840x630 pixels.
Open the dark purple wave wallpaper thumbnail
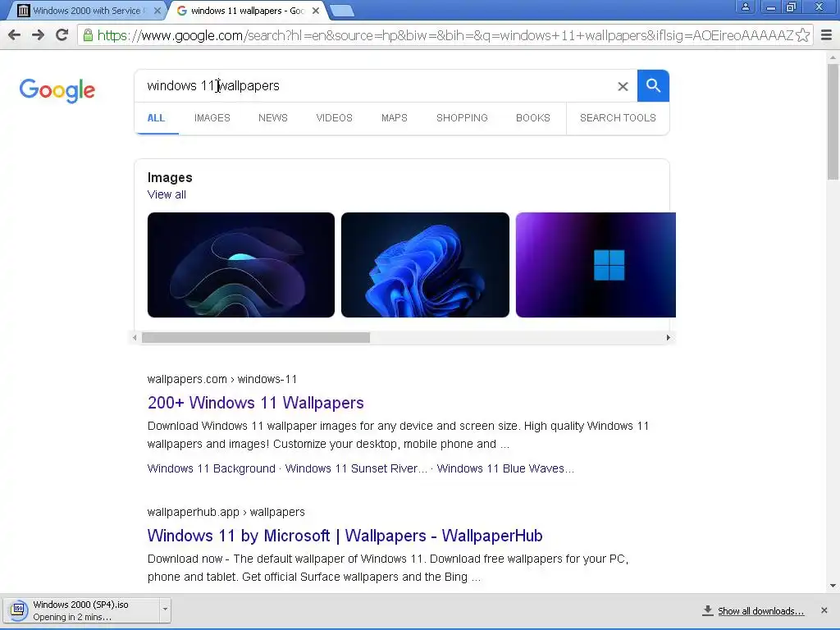(x=241, y=265)
